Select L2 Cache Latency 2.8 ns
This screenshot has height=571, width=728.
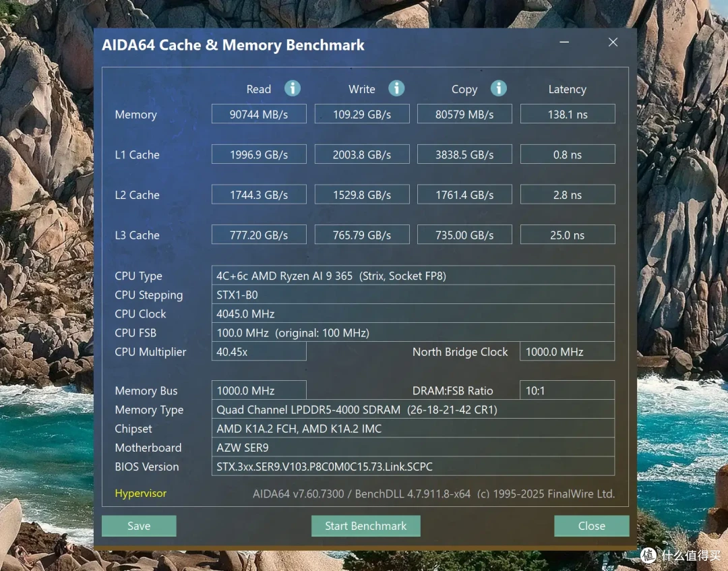point(568,195)
